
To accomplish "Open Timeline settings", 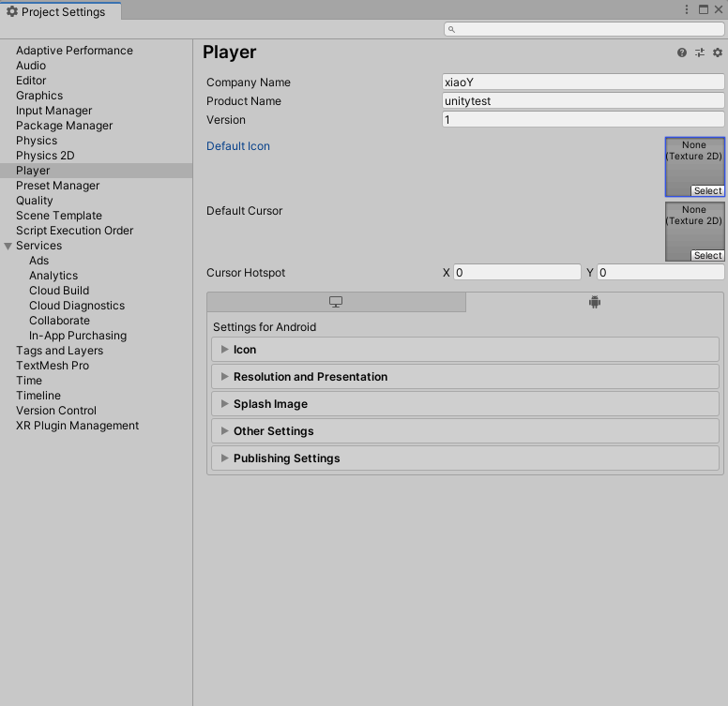I will click(x=38, y=396).
